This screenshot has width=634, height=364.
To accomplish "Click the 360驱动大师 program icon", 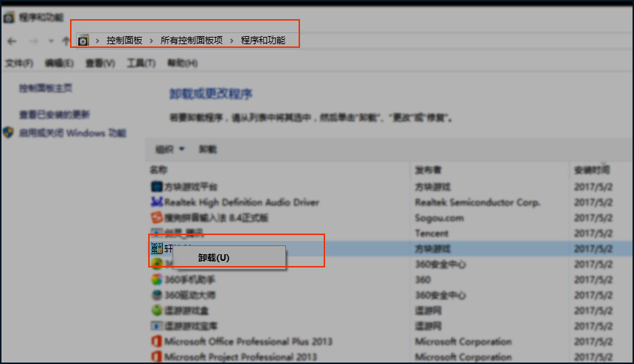I will pos(156,295).
